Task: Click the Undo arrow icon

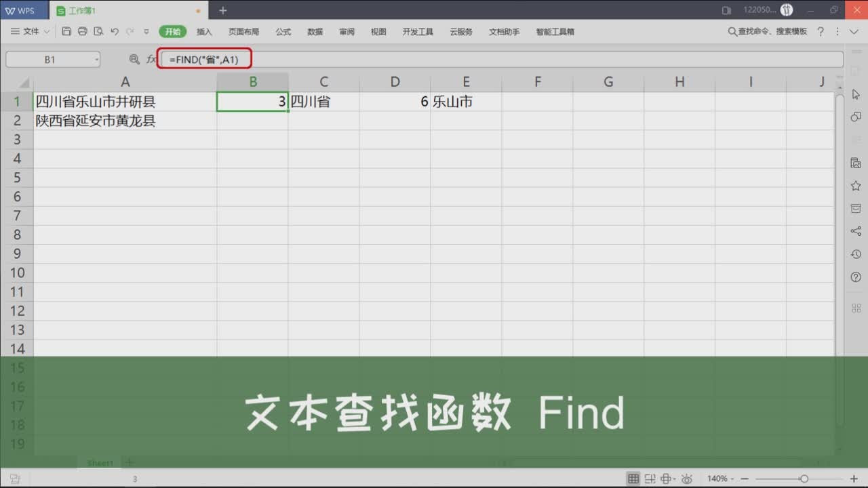Action: coord(115,32)
